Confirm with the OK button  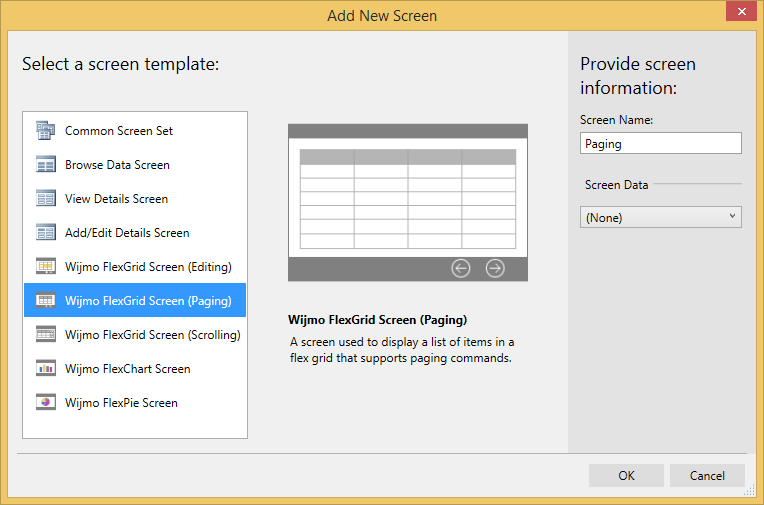pos(626,475)
